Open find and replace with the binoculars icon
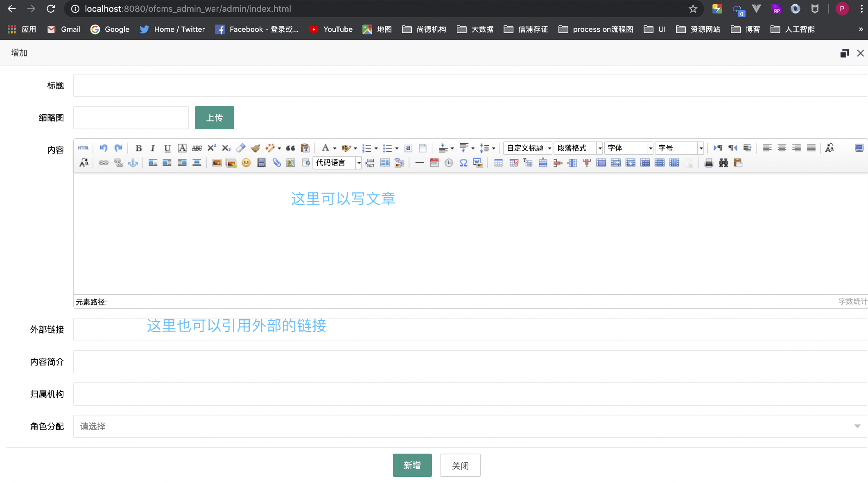The height and width of the screenshot is (483, 868). 723,163
